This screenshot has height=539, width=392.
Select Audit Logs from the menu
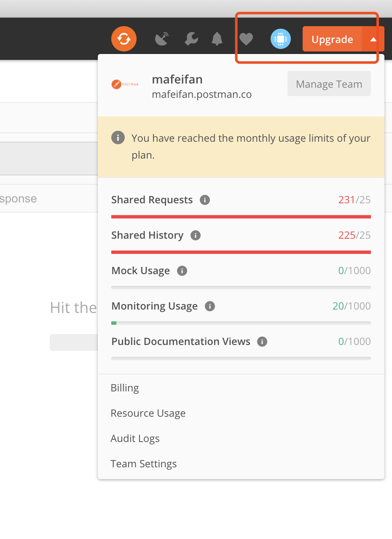click(x=135, y=439)
